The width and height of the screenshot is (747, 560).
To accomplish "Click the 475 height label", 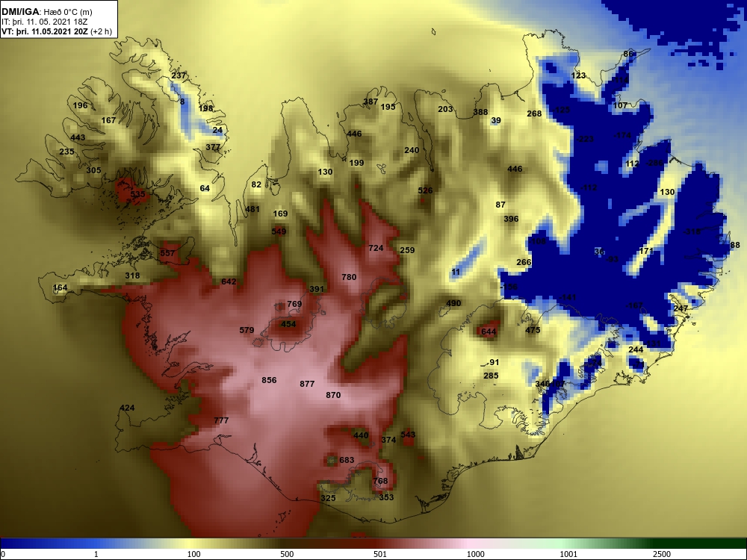I will pyautogui.click(x=533, y=331).
